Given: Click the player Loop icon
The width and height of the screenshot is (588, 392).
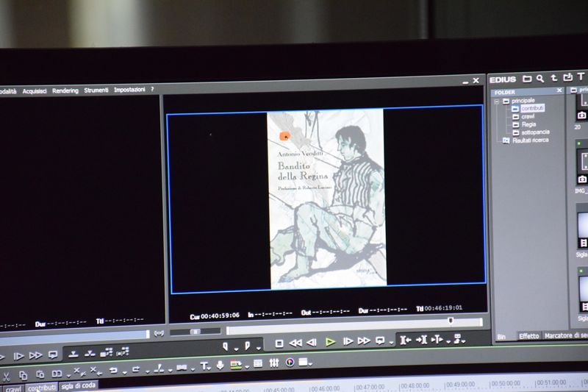Looking at the screenshot, I should (x=53, y=354).
